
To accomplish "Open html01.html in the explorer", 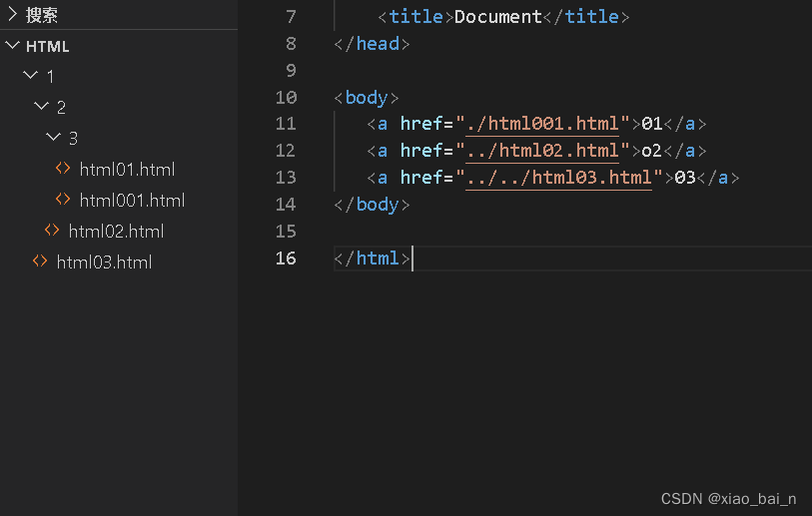I will click(x=128, y=170).
